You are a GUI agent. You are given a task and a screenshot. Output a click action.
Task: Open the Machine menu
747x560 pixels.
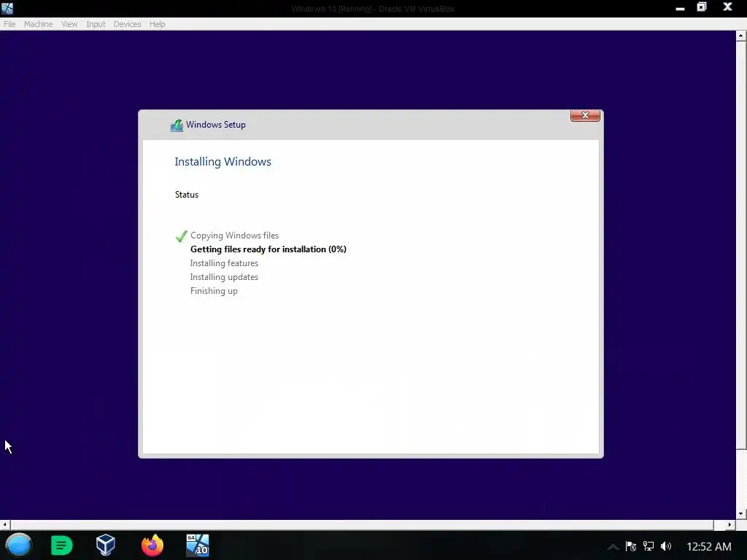point(38,24)
